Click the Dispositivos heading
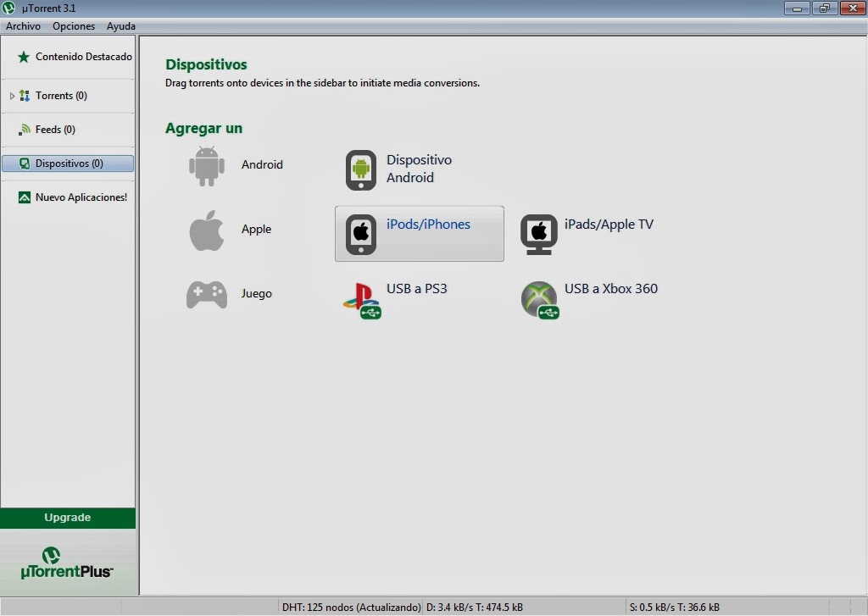The height and width of the screenshot is (616, 868). point(206,64)
